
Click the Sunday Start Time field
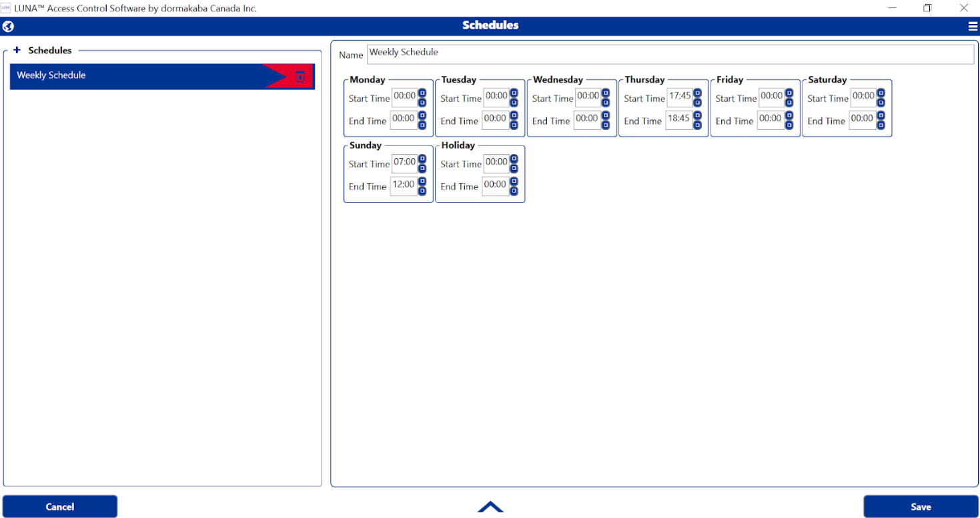pyautogui.click(x=404, y=163)
